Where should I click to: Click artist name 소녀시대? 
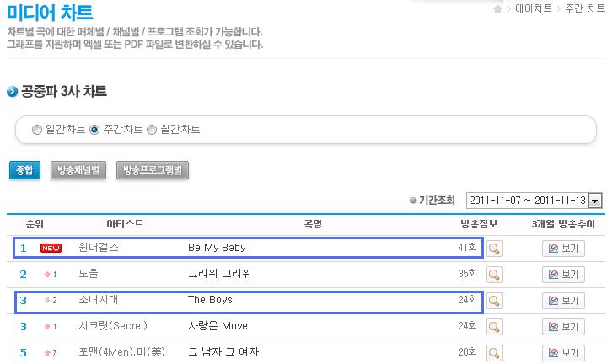point(98,300)
